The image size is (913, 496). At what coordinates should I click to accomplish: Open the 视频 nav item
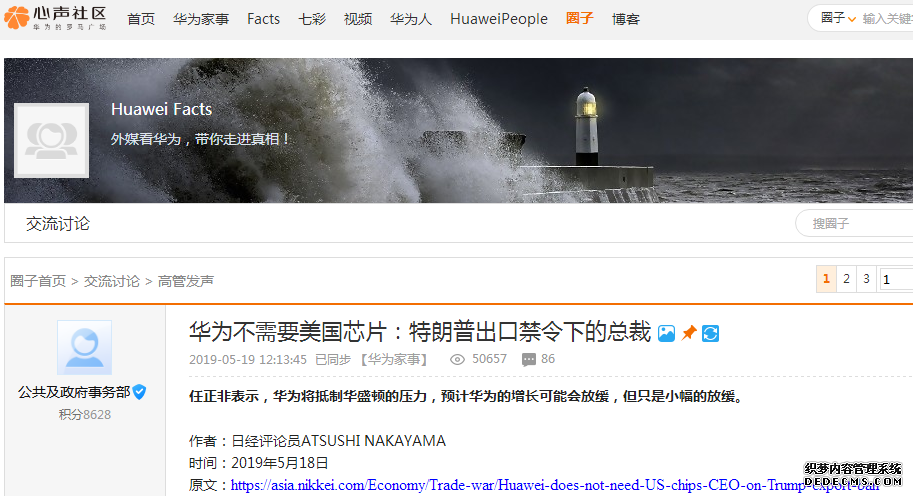click(358, 19)
